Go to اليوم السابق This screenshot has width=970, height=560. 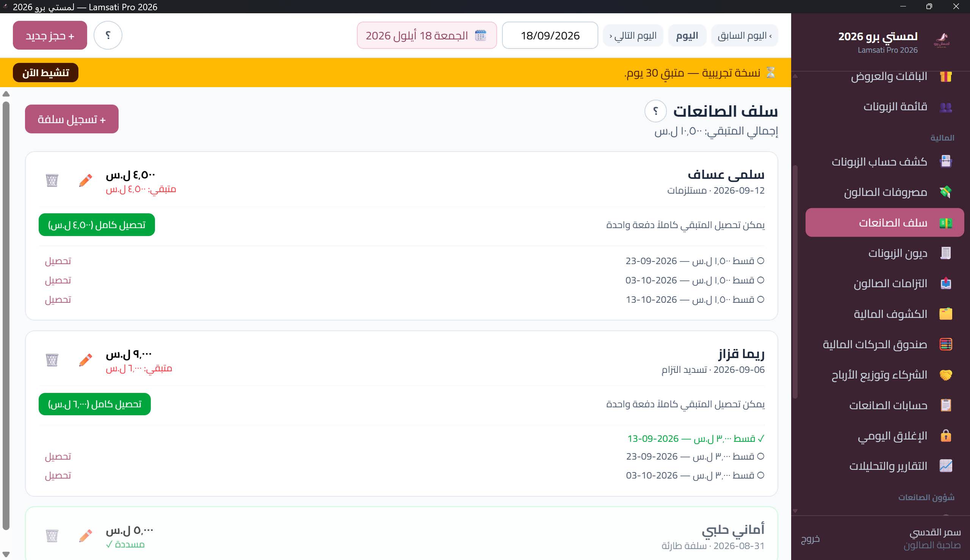tap(745, 35)
